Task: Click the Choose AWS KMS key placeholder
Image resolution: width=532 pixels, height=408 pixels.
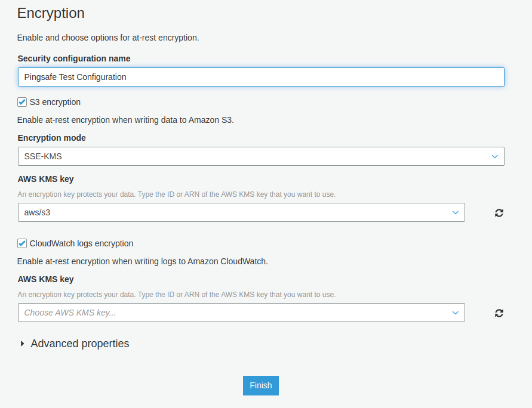Action: click(70, 313)
